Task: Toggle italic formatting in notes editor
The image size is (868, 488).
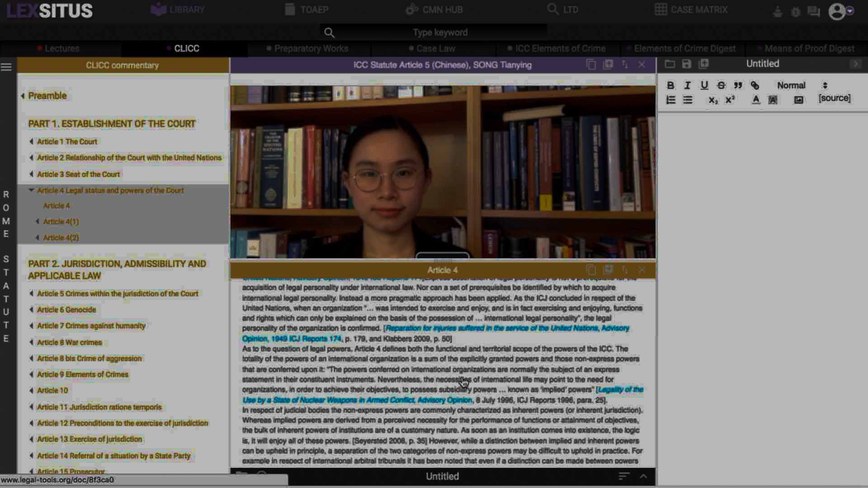Action: click(x=687, y=85)
